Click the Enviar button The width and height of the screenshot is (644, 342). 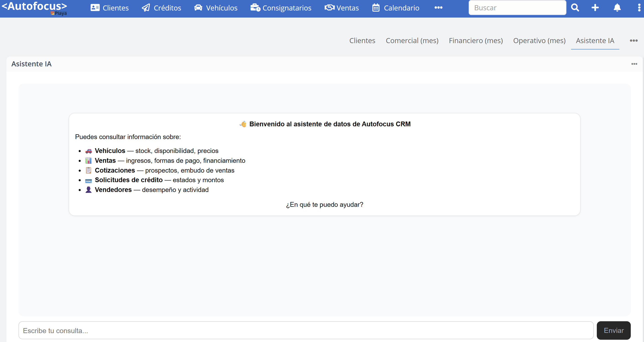point(613,330)
